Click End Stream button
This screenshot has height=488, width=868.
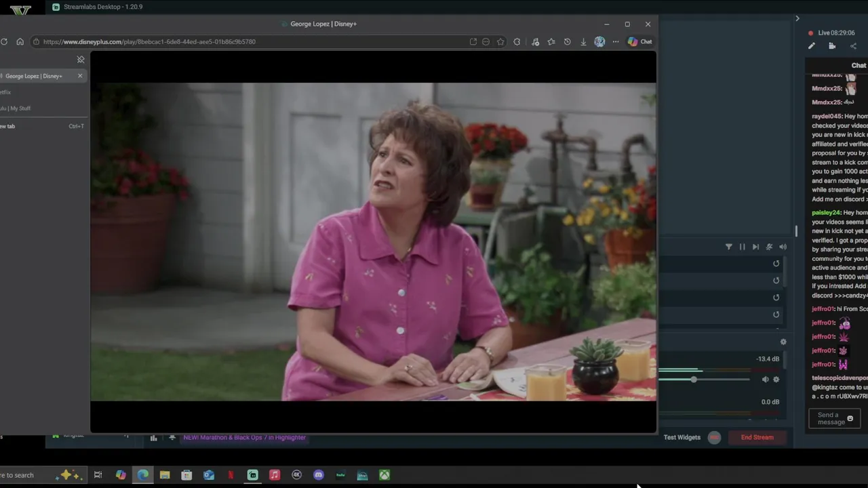tap(757, 437)
